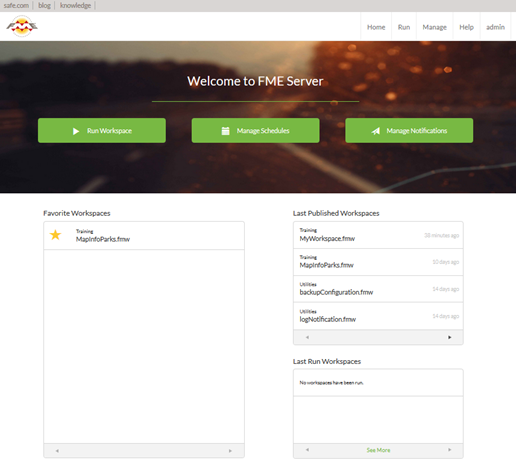Click '14 days ago' beside backupConfiguration.fmw
Screen dimensions: 516x466
point(446,289)
